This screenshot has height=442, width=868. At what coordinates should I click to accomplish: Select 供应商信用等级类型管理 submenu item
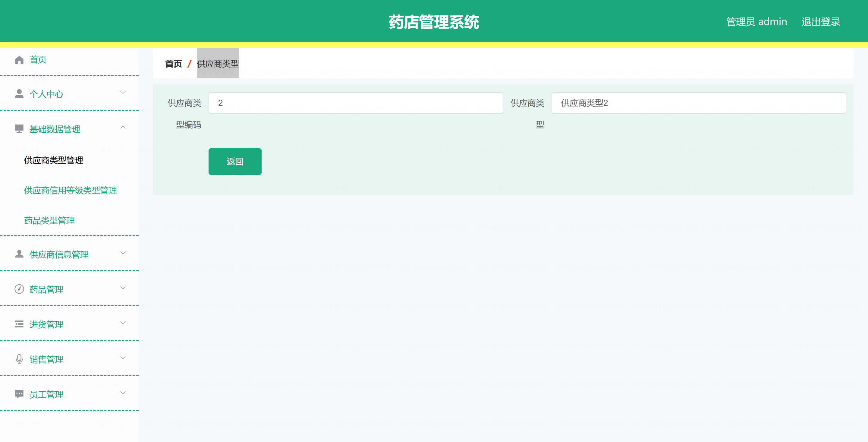[x=71, y=191]
